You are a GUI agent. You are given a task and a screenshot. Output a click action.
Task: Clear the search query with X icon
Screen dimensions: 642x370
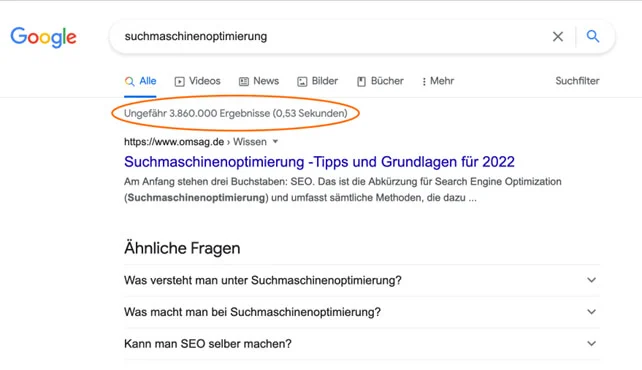coord(558,36)
